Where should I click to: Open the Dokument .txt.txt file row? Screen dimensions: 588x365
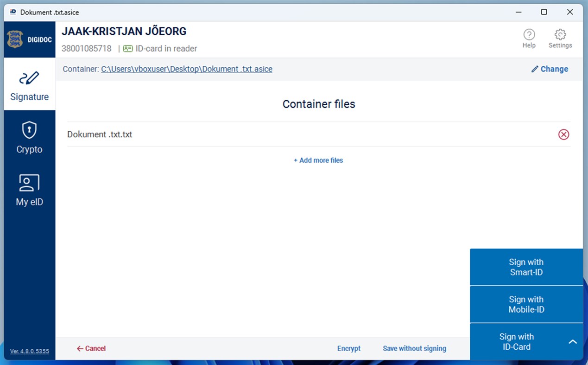tap(319, 134)
